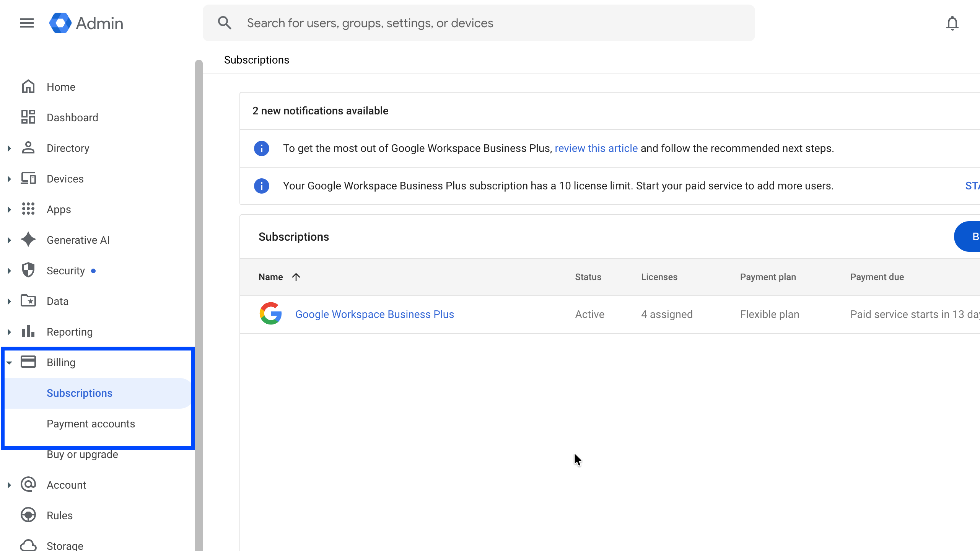Collapse the Billing section
This screenshot has height=551, width=980.
pyautogui.click(x=10, y=363)
